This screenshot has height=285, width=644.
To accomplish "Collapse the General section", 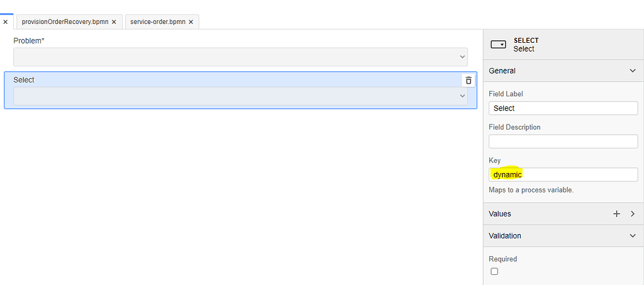I will coord(633,70).
